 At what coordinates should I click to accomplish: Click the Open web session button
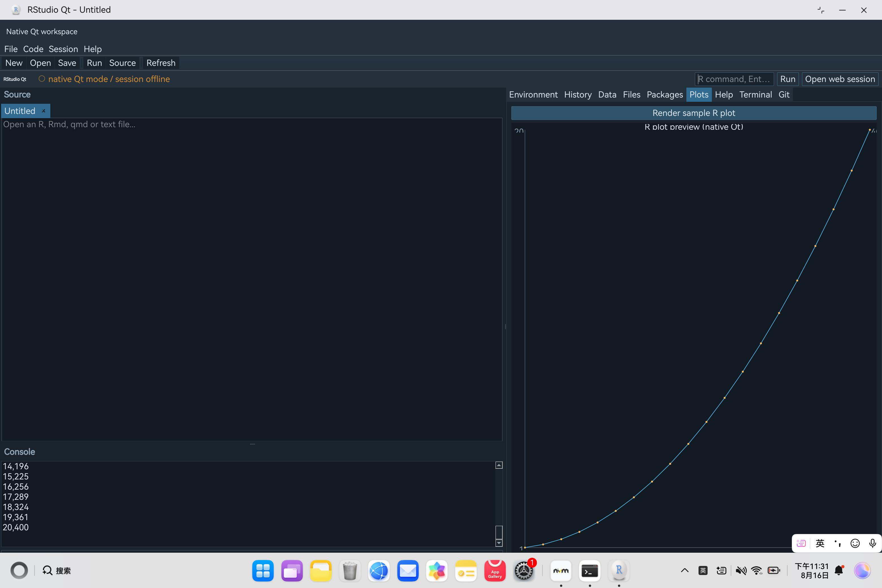(840, 79)
